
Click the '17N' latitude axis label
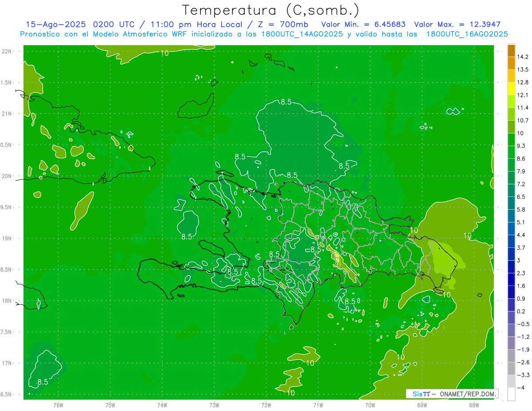click(6, 363)
